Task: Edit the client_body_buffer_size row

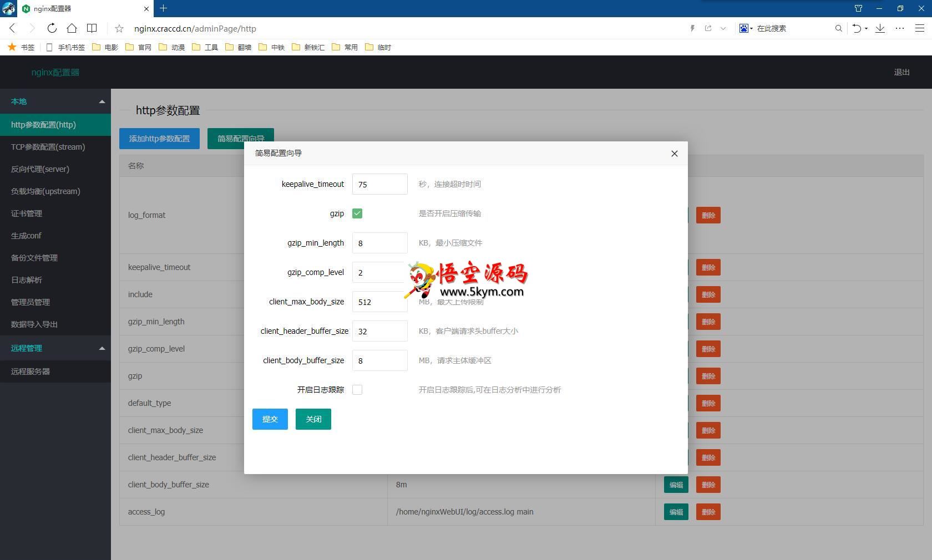Action: [x=676, y=485]
